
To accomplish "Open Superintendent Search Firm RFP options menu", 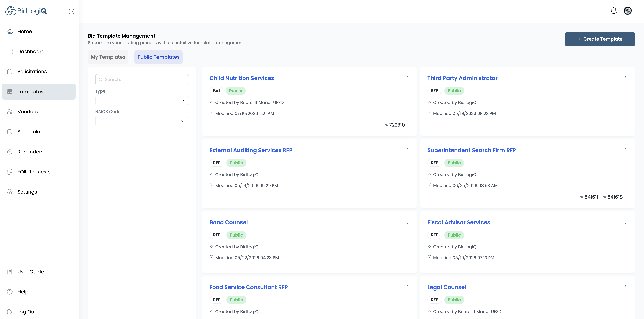I will pyautogui.click(x=626, y=150).
